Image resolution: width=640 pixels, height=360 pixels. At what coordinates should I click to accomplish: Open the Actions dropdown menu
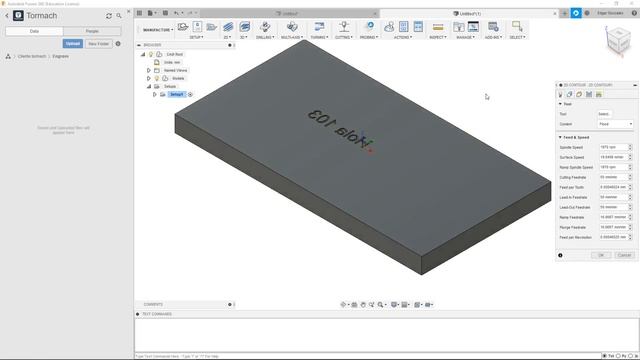[x=403, y=37]
